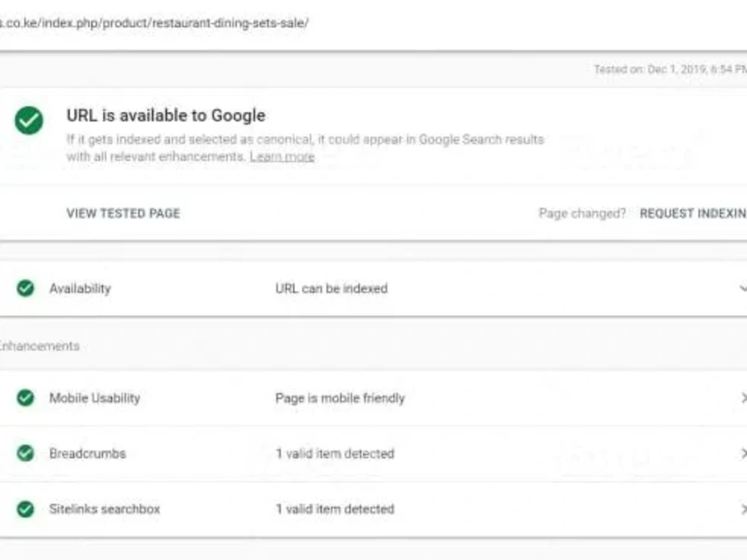This screenshot has width=747, height=560.
Task: Click the VIEW TESTED PAGE button
Action: [x=123, y=214]
